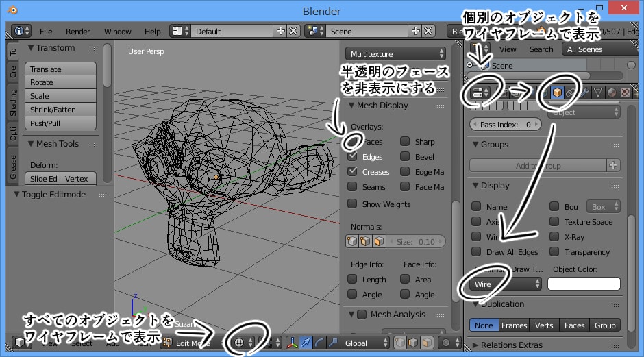Screen dimensions: 644x357
Task: Click plus icon next to Add to Group
Action: tap(613, 165)
